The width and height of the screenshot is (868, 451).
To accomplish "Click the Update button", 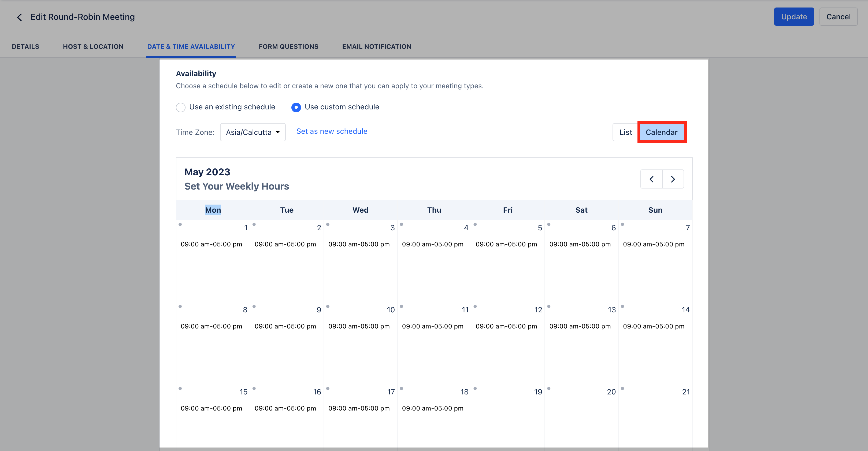I will pos(794,17).
